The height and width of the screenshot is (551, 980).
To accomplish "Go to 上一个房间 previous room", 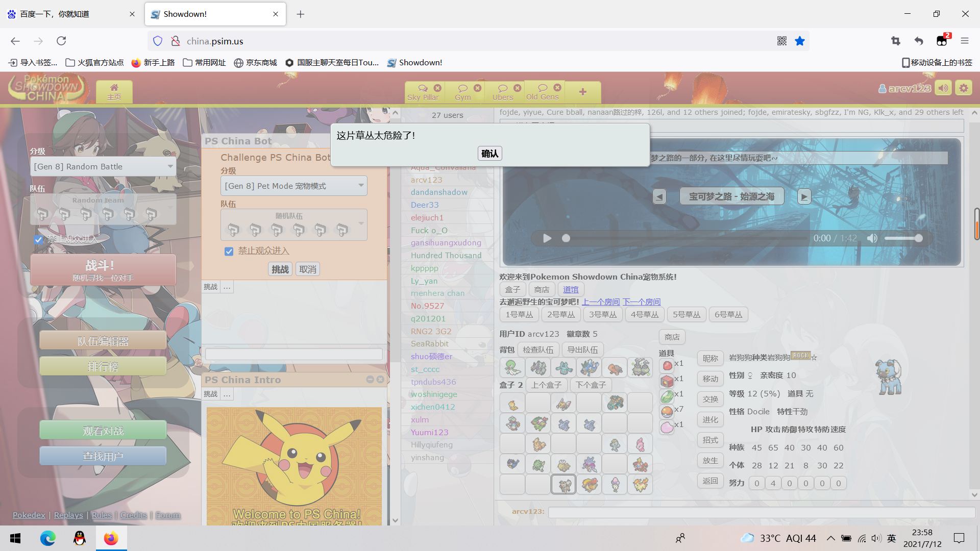I will click(601, 302).
